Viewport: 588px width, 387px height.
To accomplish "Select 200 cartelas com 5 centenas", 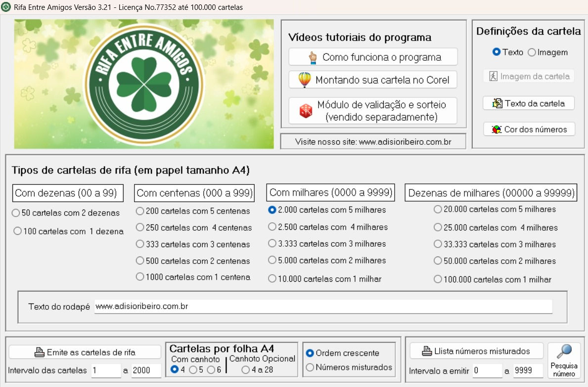I will pos(140,211).
